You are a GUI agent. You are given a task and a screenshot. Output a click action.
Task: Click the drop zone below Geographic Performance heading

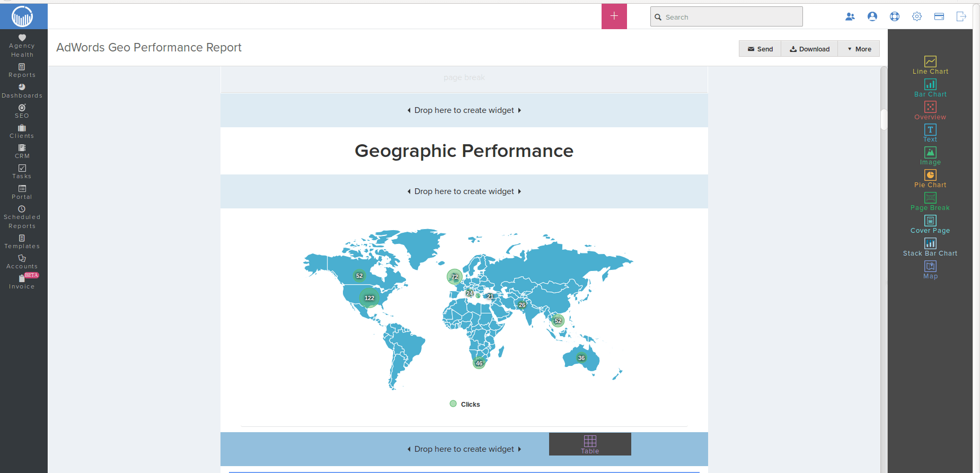click(x=464, y=191)
